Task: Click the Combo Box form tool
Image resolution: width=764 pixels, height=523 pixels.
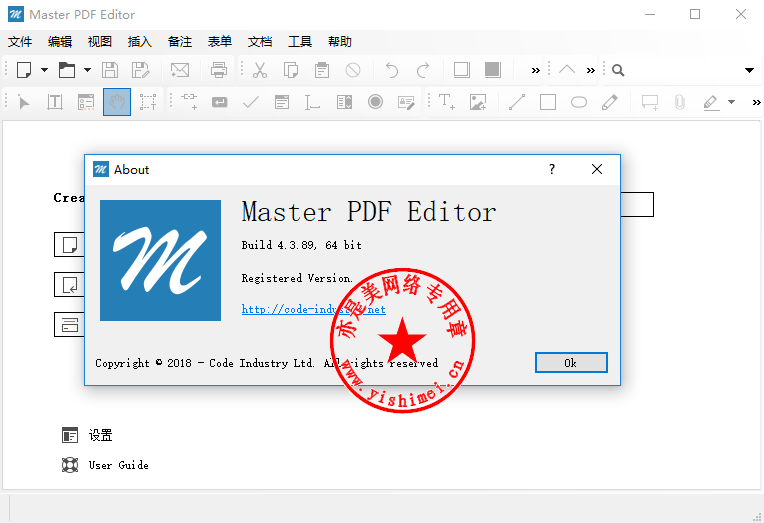Action: [x=344, y=102]
